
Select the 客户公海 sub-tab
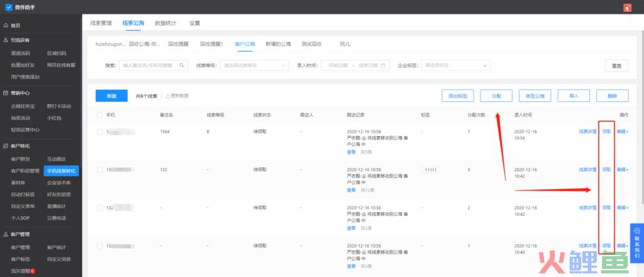pos(245,44)
